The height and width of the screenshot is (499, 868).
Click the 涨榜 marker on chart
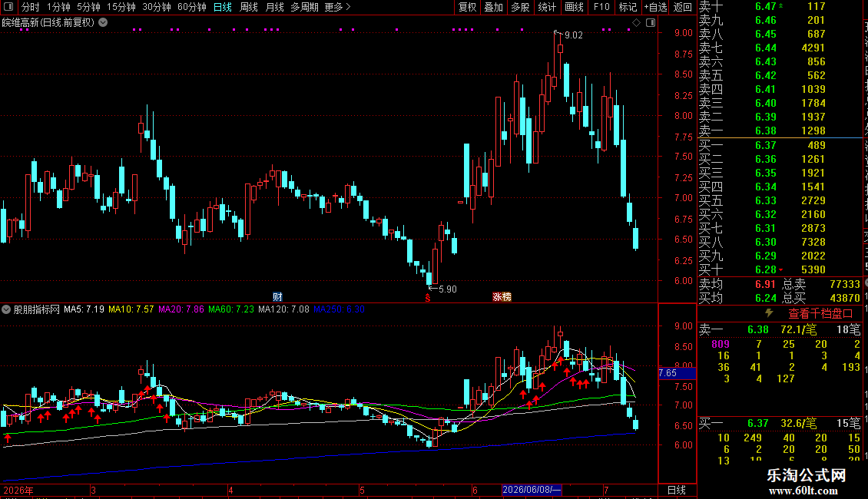(x=502, y=297)
